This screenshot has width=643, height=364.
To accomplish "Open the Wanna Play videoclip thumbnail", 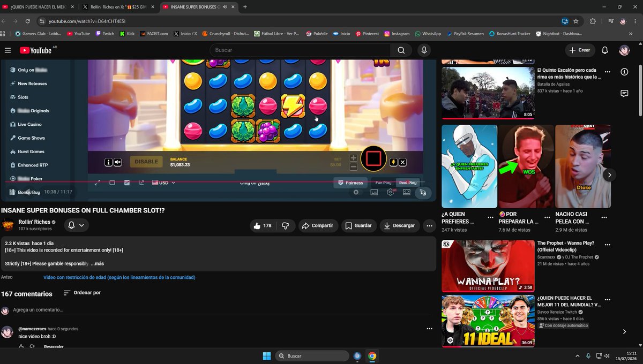I will pyautogui.click(x=488, y=266).
